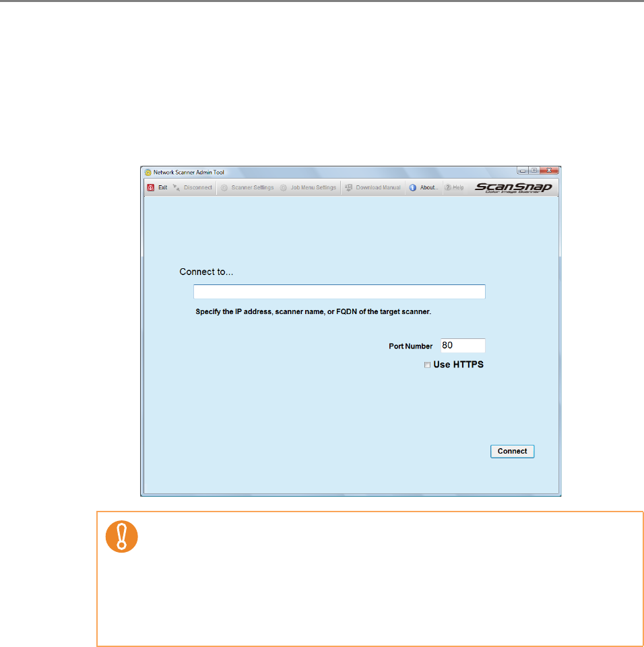The height and width of the screenshot is (647, 644).
Task: Click the 'Specify the IP address' hint text
Action: click(313, 311)
